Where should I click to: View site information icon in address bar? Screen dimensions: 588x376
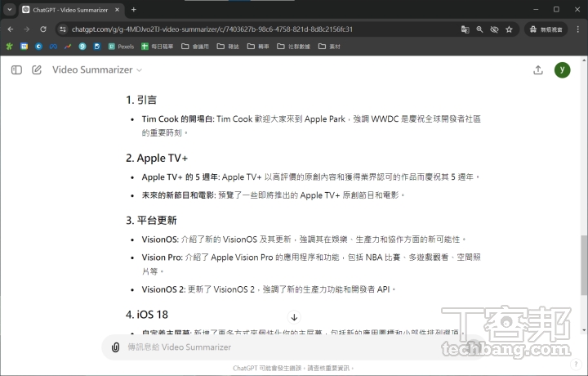(x=63, y=29)
